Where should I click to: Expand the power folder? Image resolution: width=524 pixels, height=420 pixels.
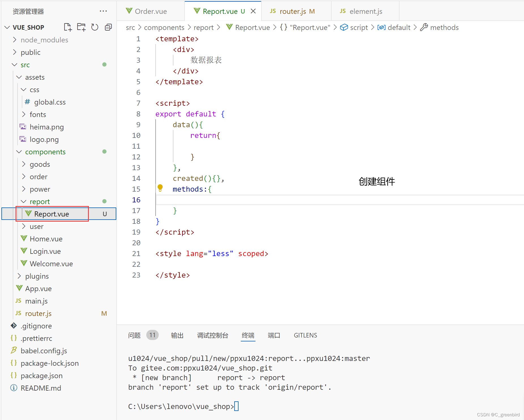click(x=24, y=189)
